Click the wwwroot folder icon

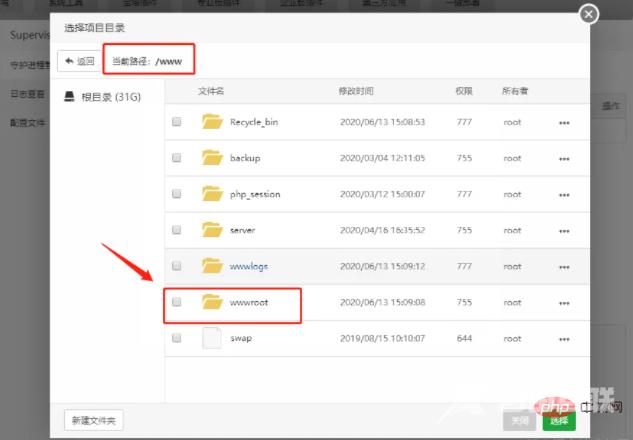pos(211,301)
